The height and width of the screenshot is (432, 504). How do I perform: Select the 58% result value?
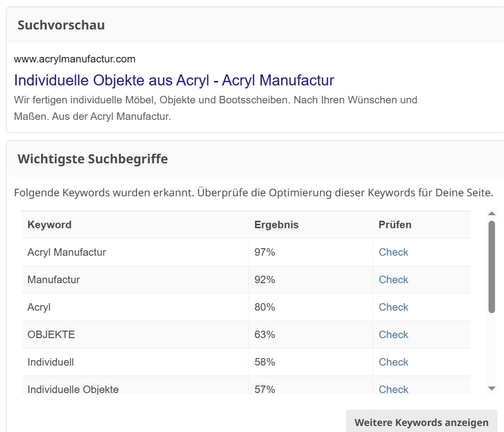pos(264,362)
